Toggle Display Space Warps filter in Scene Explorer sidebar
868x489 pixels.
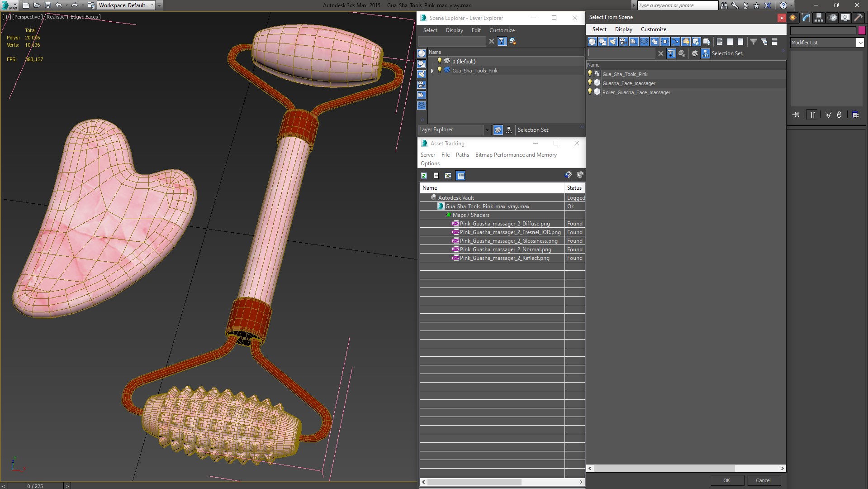tap(422, 105)
